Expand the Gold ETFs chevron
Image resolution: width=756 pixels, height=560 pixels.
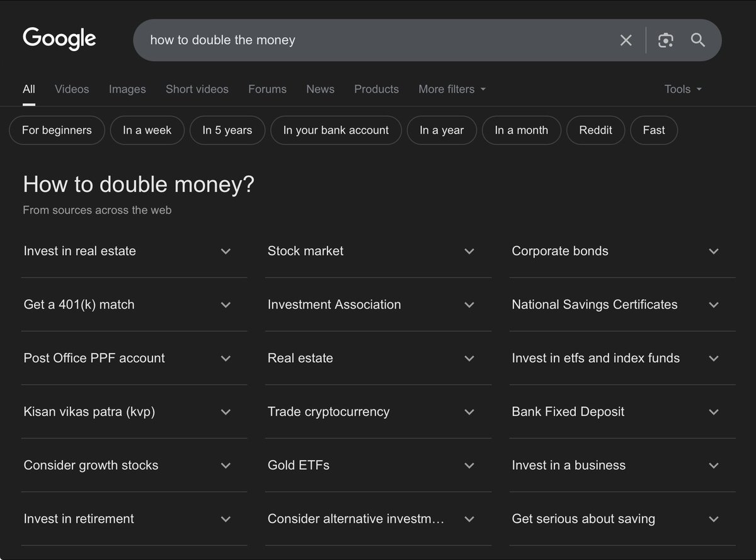tap(469, 466)
